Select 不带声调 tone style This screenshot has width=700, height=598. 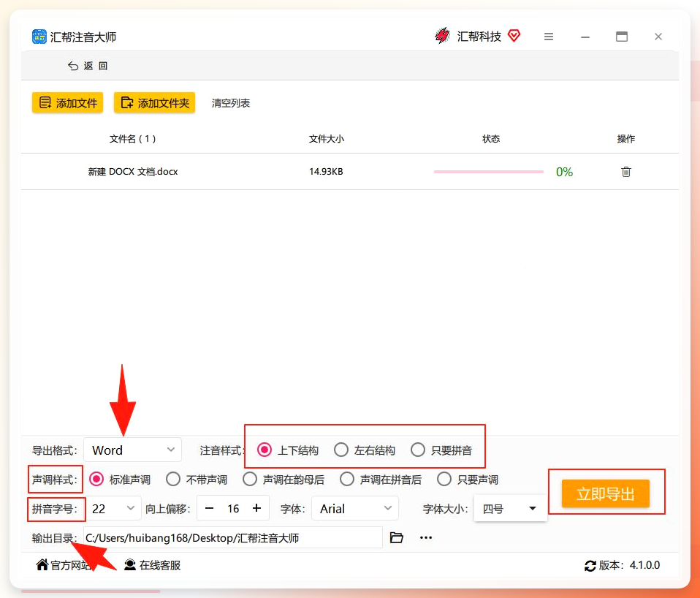coord(197,479)
